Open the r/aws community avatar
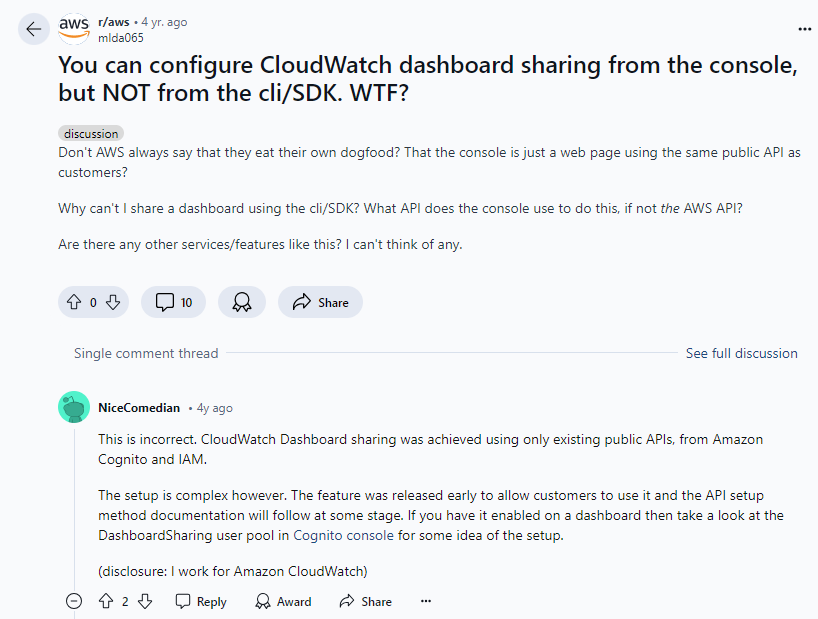 pyautogui.click(x=74, y=29)
